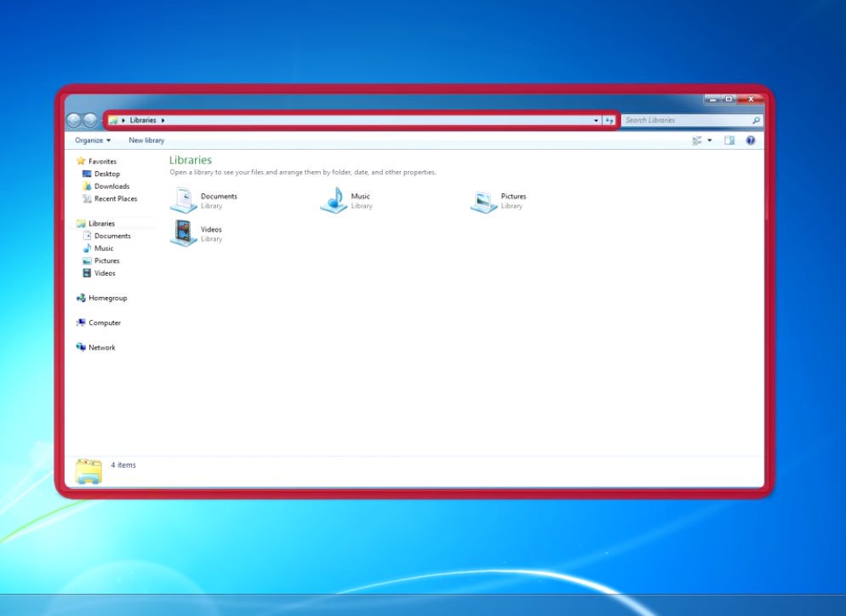Open Documents under Libraries in sidebar
This screenshot has width=846, height=616.
pos(112,236)
